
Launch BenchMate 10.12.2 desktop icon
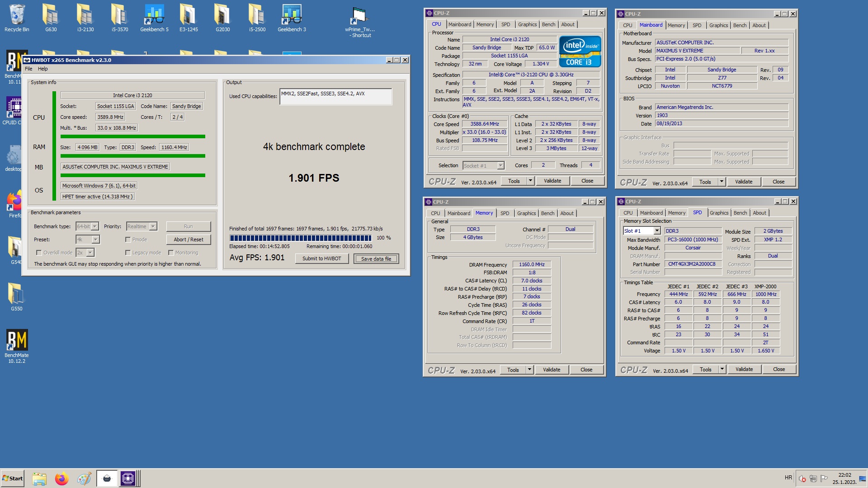pos(17,346)
